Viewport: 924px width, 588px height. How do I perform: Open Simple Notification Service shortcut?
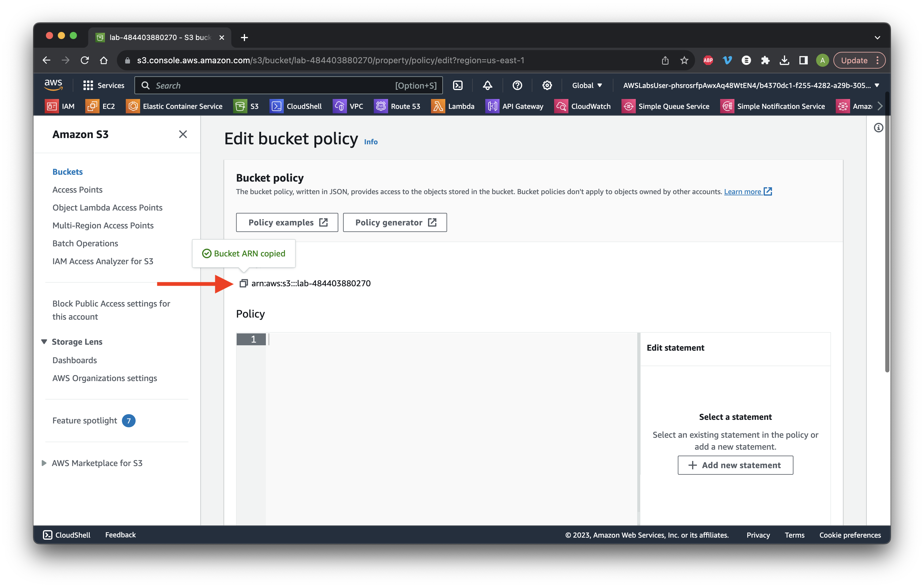[772, 106]
